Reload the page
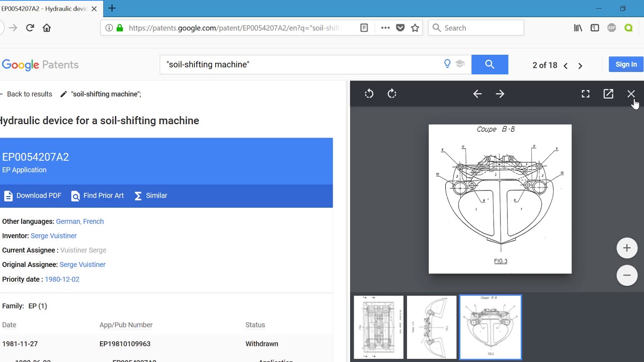Screen dimensions: 644x362 [30, 28]
